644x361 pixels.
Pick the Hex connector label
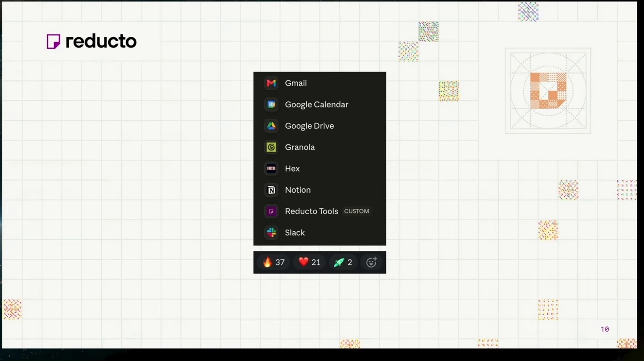[292, 169]
